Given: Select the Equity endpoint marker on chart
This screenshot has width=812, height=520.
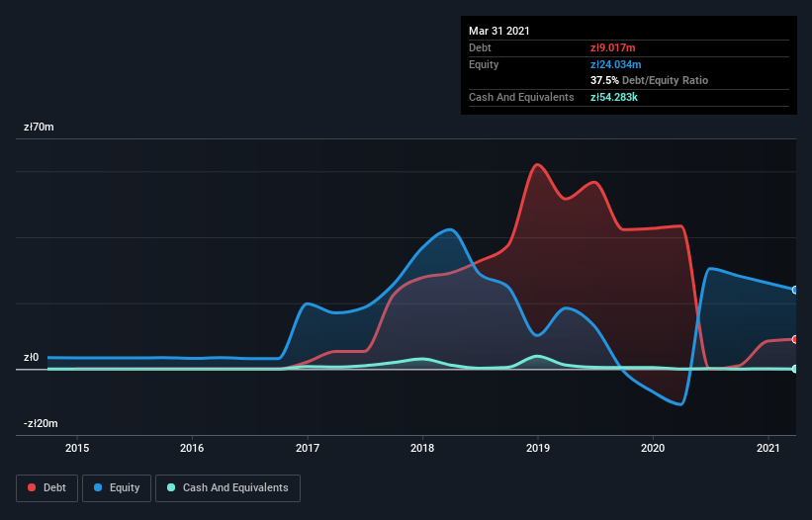Looking at the screenshot, I should point(795,290).
